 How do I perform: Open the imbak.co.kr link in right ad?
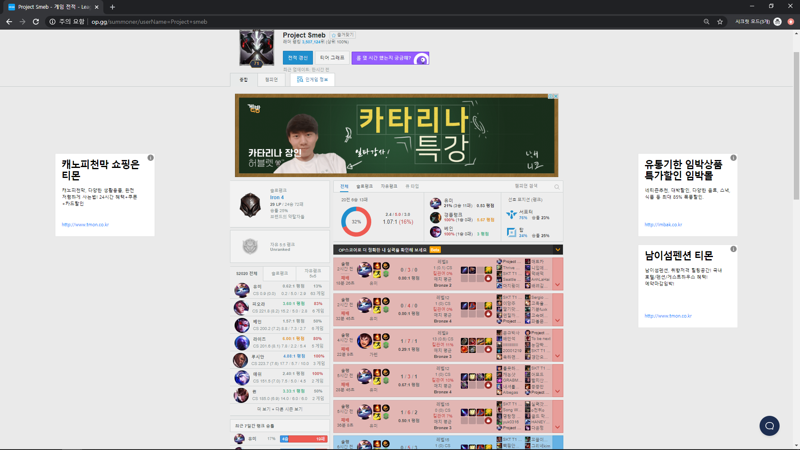(663, 224)
